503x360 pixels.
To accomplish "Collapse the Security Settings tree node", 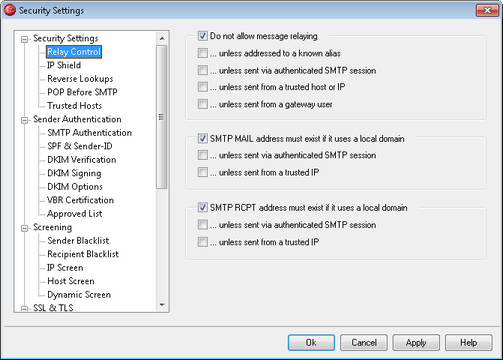I will point(24,39).
